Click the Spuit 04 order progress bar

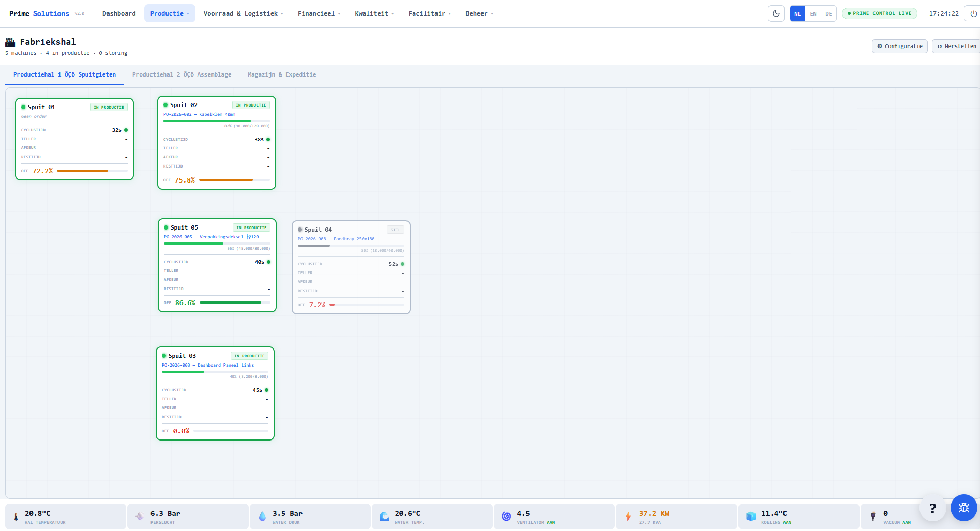coord(351,246)
